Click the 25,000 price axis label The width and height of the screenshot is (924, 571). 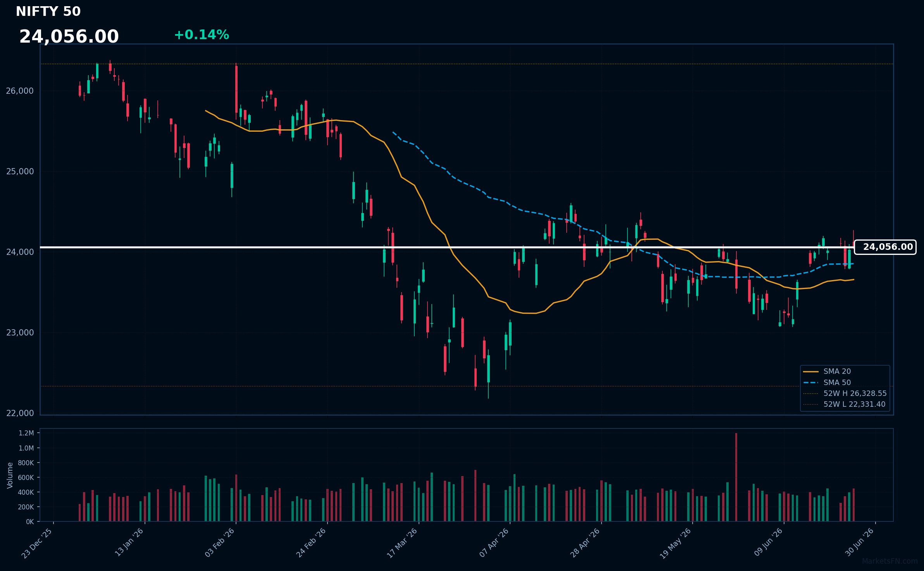[x=20, y=172]
